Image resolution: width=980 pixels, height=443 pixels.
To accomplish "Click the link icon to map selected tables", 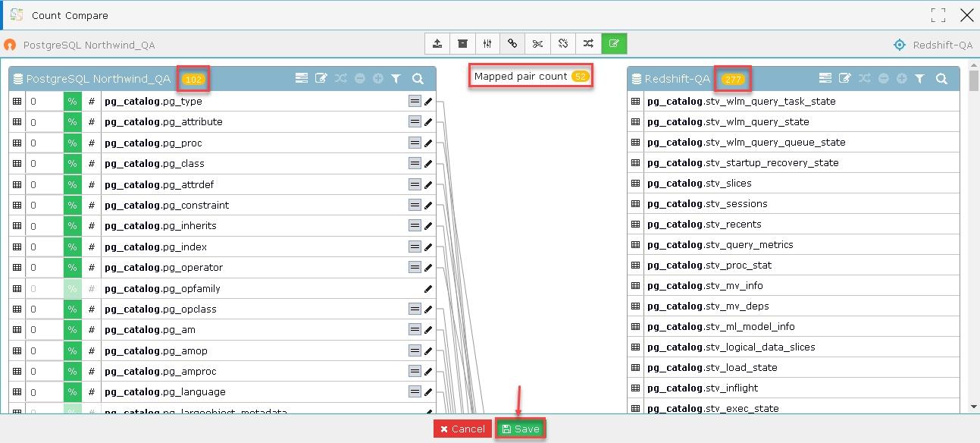I will tap(513, 43).
